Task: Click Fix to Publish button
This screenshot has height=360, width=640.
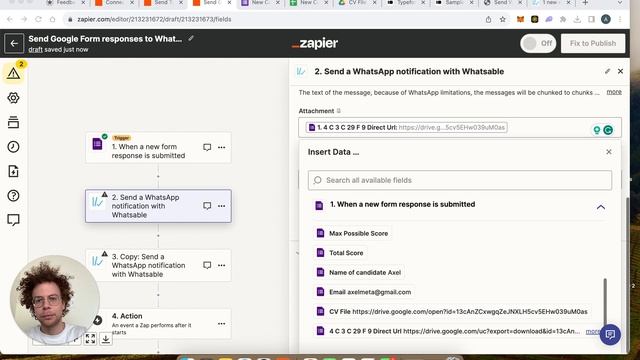Action: coord(593,43)
